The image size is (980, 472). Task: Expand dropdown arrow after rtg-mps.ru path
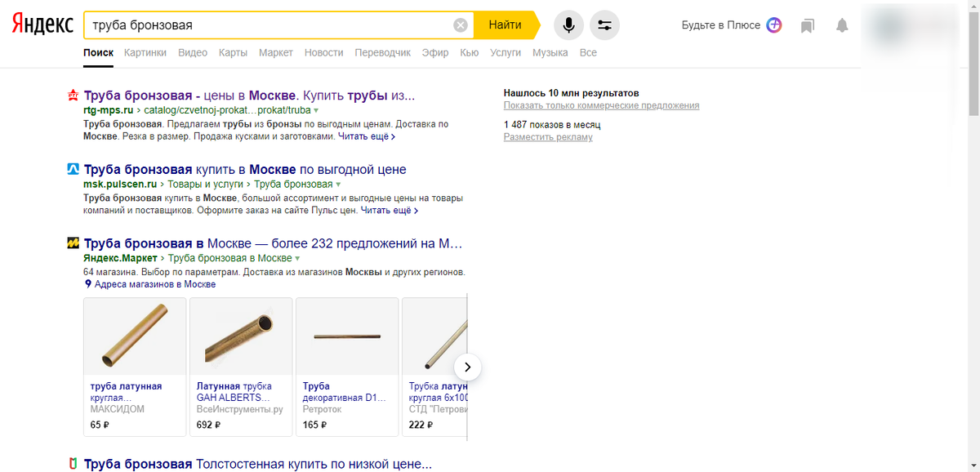(x=316, y=110)
